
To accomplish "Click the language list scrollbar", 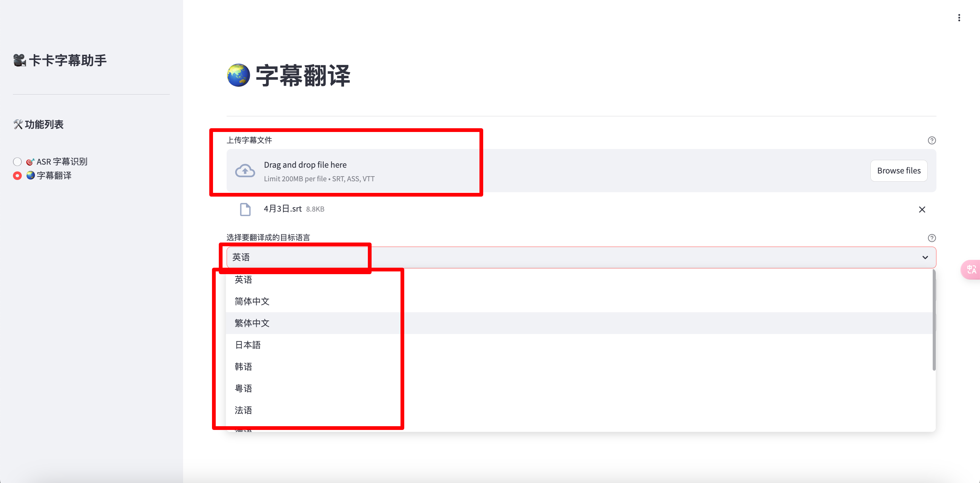I will (934, 320).
